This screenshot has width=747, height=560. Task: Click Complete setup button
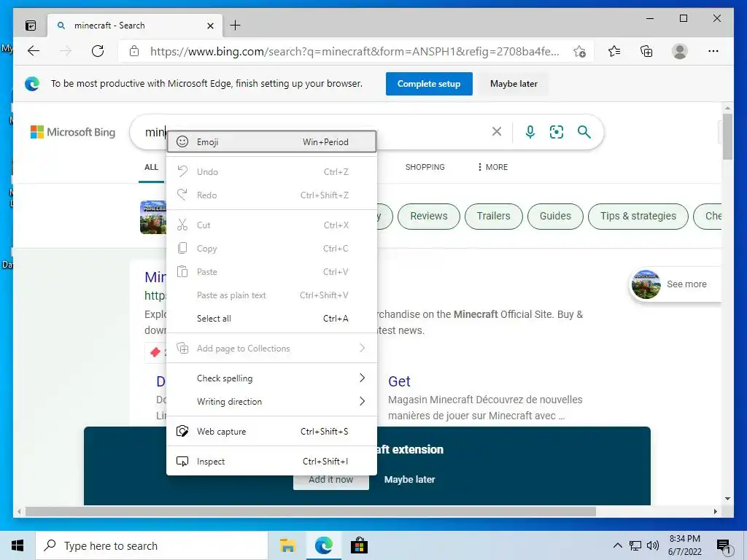[x=429, y=84]
